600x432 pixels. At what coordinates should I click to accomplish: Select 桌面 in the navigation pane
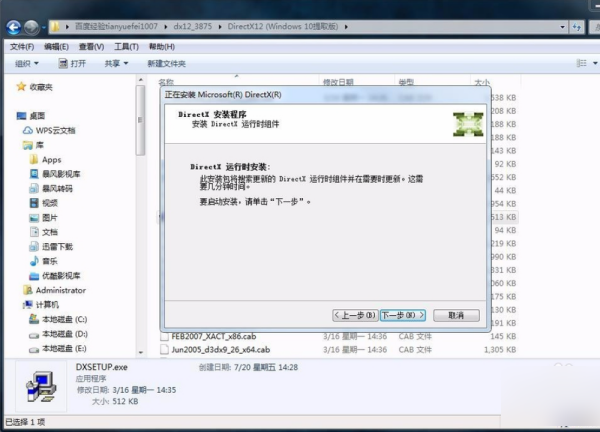click(x=37, y=116)
